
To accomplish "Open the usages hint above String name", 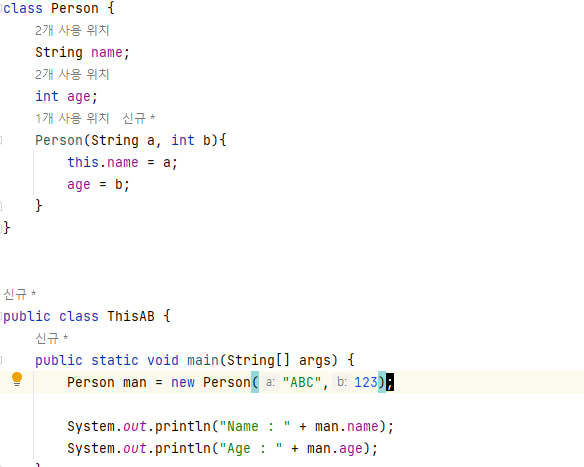I will [x=72, y=30].
